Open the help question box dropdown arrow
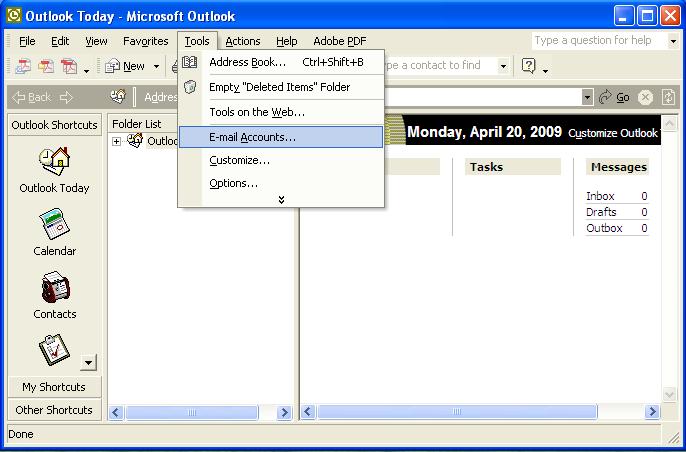The height and width of the screenshot is (452, 686). tap(673, 41)
